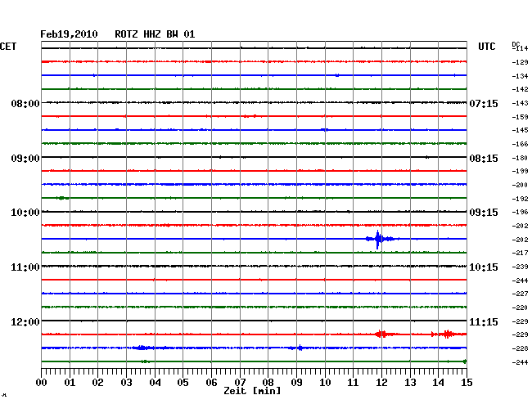Click the 07:15 UTC time label
The image size is (532, 404).
click(484, 103)
